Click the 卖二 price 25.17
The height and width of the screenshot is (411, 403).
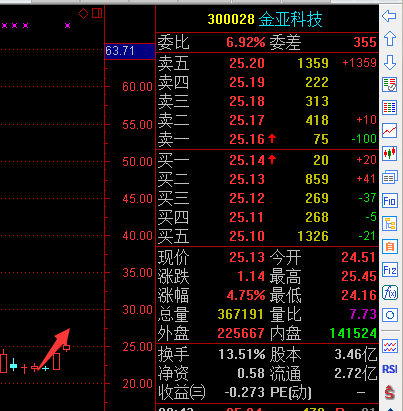click(x=247, y=120)
